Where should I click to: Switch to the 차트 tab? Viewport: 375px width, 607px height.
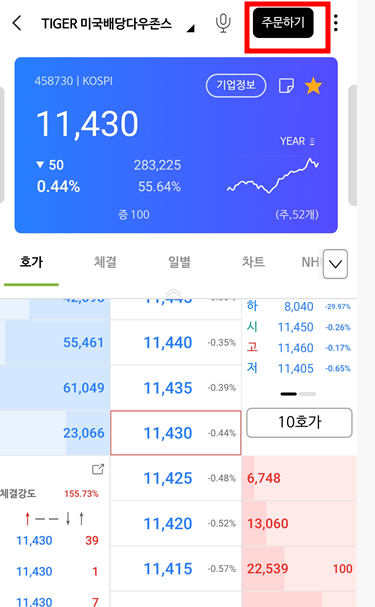(253, 262)
